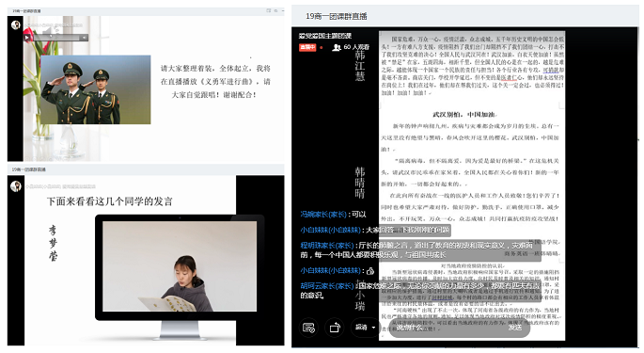Expand the 弹幕 dropdown arrow

click(373, 328)
